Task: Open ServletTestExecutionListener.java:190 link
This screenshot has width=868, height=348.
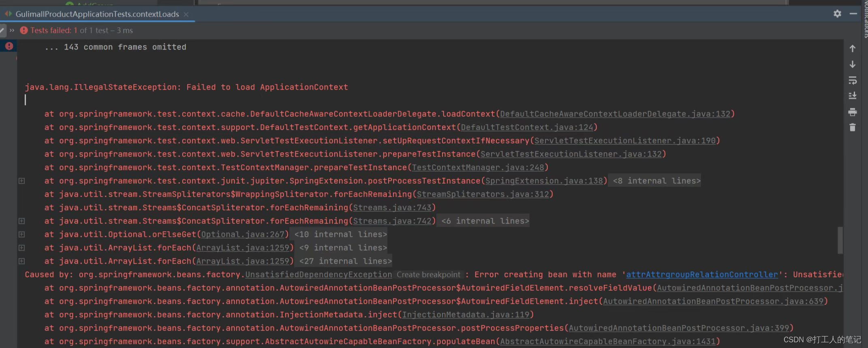Action: point(625,141)
